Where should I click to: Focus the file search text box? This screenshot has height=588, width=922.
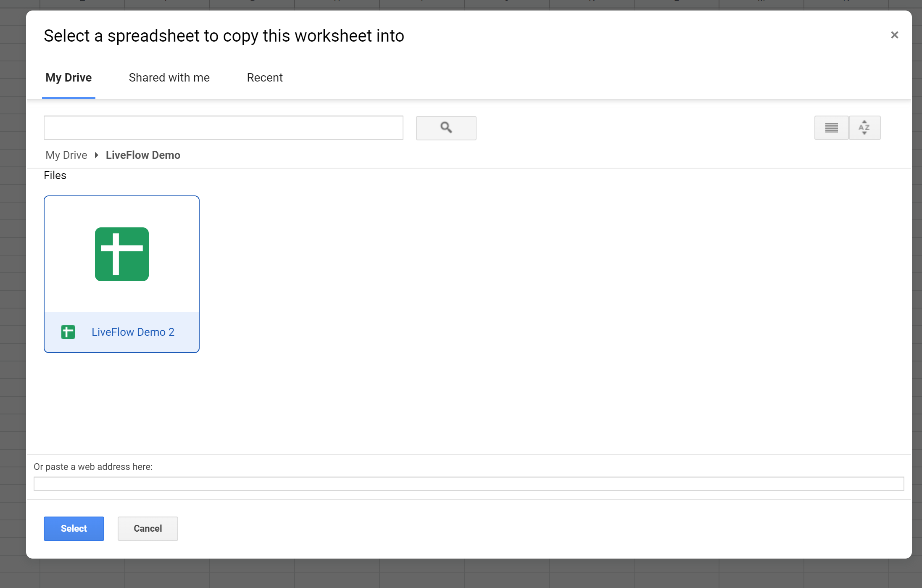point(224,128)
